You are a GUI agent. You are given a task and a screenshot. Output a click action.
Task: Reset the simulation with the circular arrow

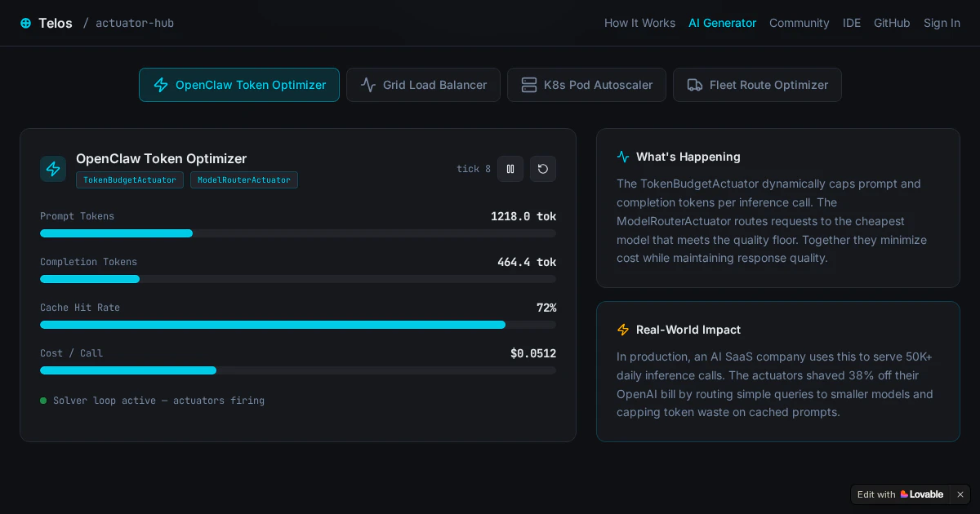pyautogui.click(x=543, y=169)
